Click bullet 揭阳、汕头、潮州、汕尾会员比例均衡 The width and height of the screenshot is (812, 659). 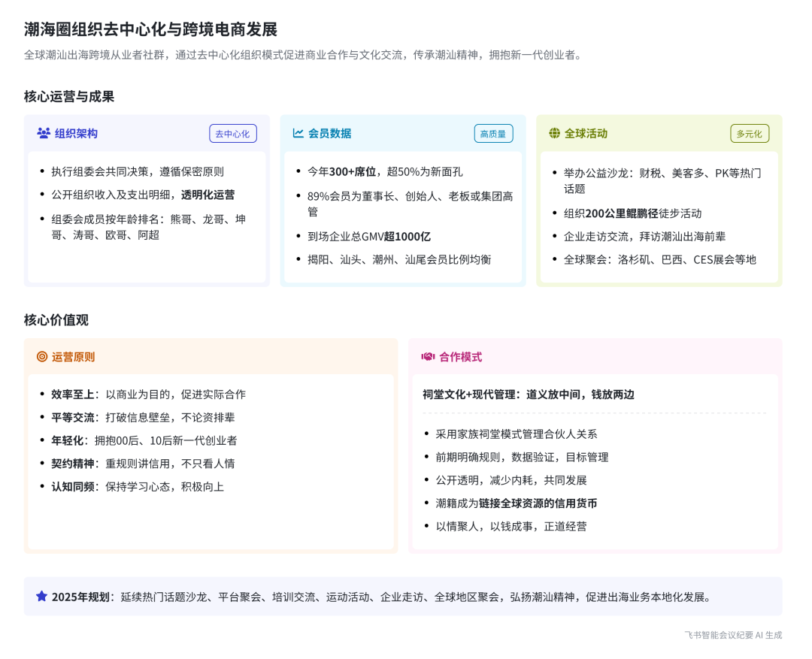pos(399,260)
